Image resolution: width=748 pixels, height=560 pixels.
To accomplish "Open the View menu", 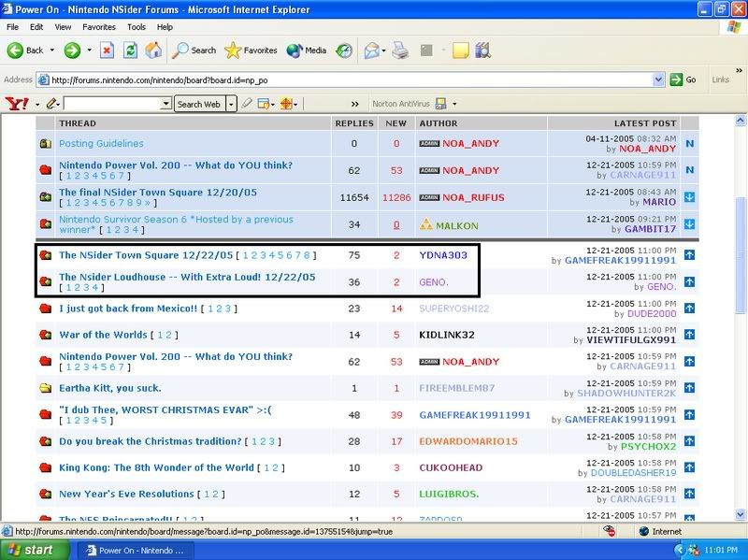I will pos(63,27).
